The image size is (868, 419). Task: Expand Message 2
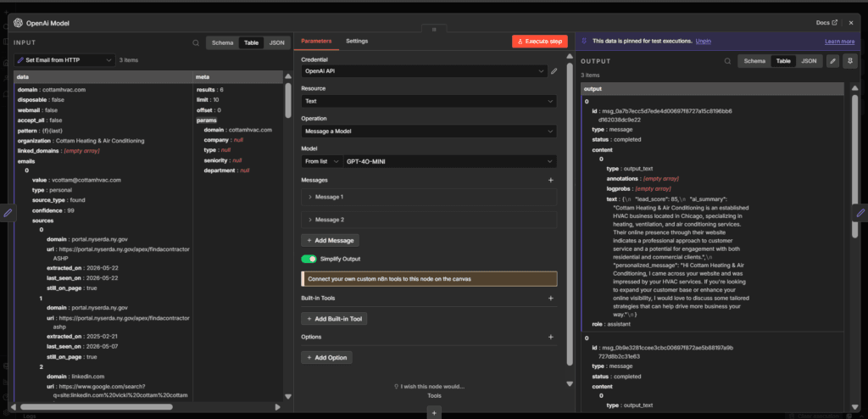point(429,220)
